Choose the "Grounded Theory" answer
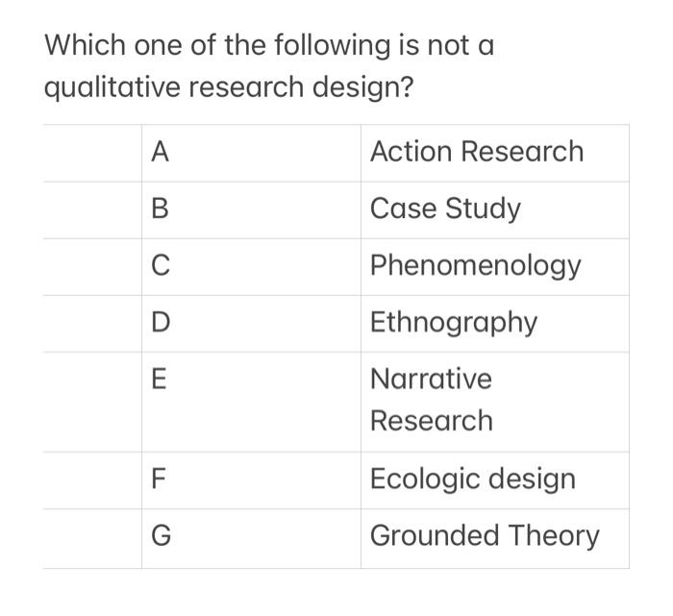Viewport: 673px width, 616px height. coord(485,536)
